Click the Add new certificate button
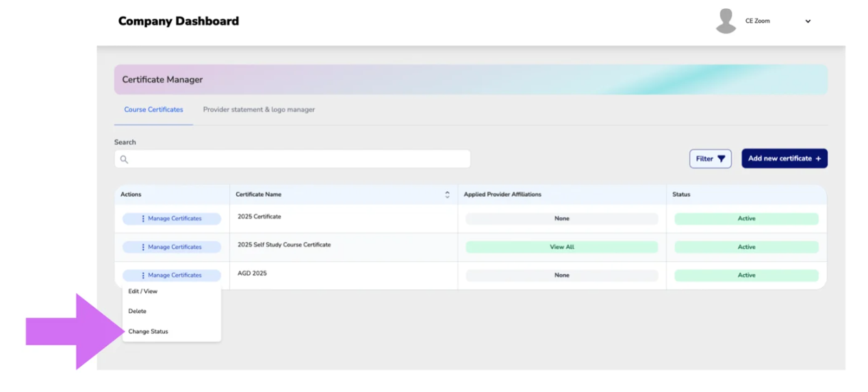This screenshot has height=392, width=868. click(784, 158)
